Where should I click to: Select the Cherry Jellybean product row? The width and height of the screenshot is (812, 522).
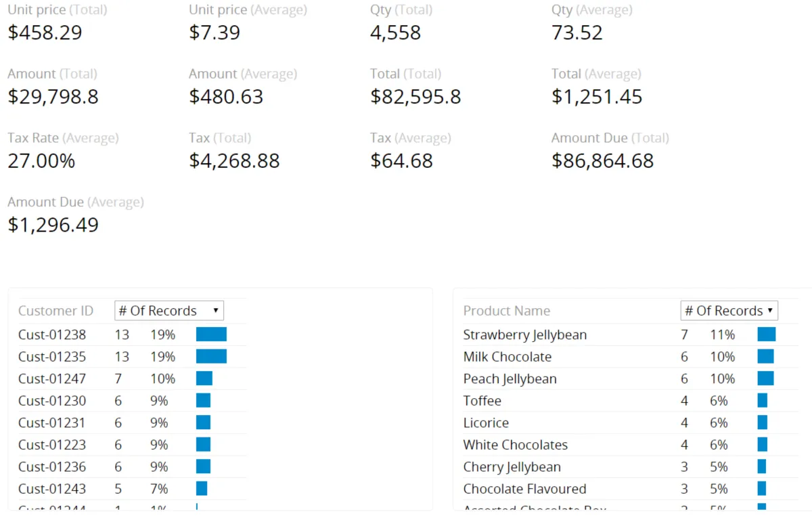click(512, 466)
